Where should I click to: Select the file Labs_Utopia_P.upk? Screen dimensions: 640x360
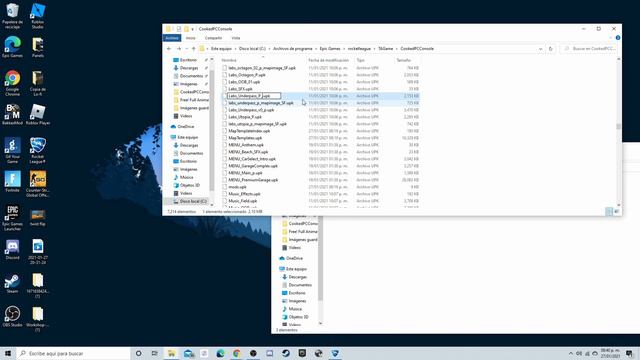click(x=245, y=117)
